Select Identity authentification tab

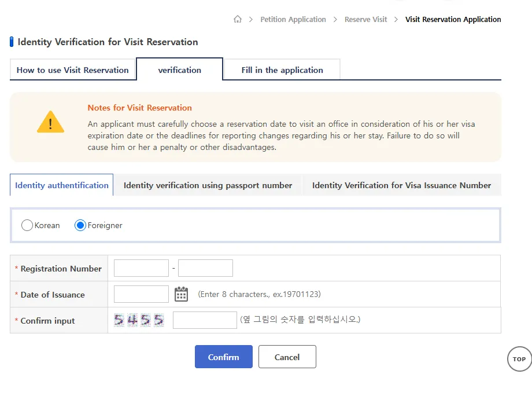(x=61, y=185)
